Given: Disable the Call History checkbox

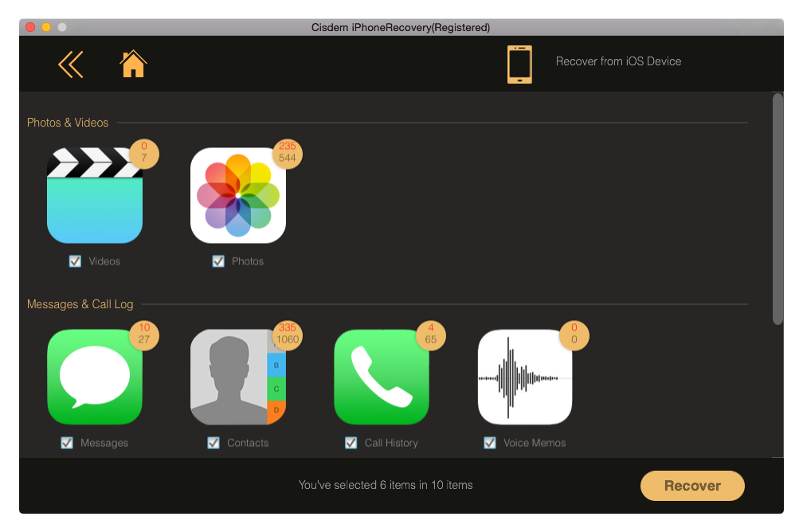Looking at the screenshot, I should 351,442.
